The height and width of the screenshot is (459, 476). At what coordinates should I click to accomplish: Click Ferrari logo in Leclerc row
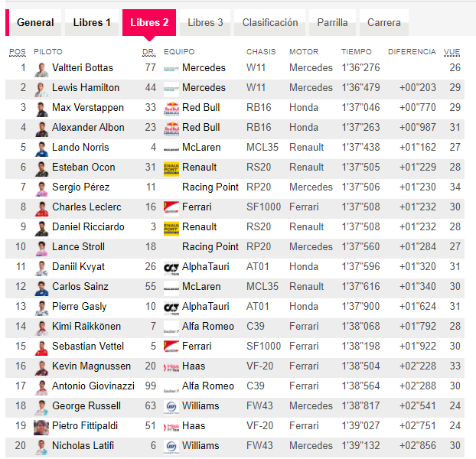coord(171,209)
